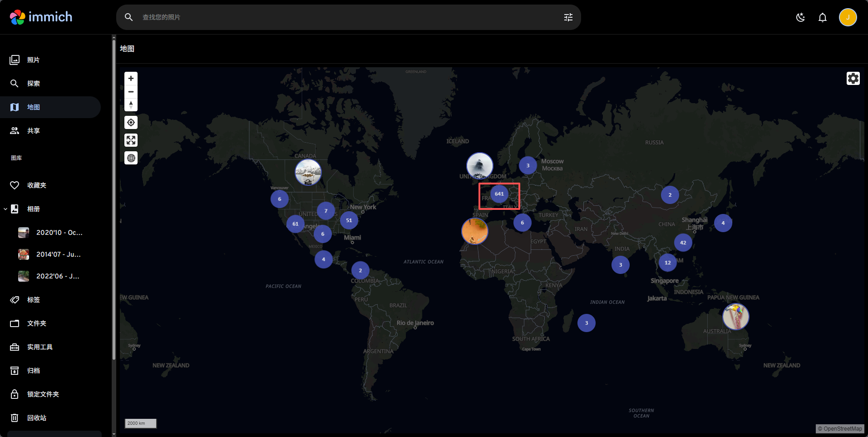This screenshot has height=437, width=868.
Task: Open the 3 cluster west of Moscow
Action: coord(528,165)
